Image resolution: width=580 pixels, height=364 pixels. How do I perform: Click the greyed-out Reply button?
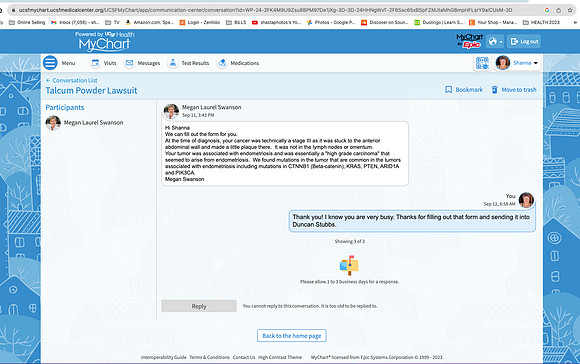tap(199, 306)
